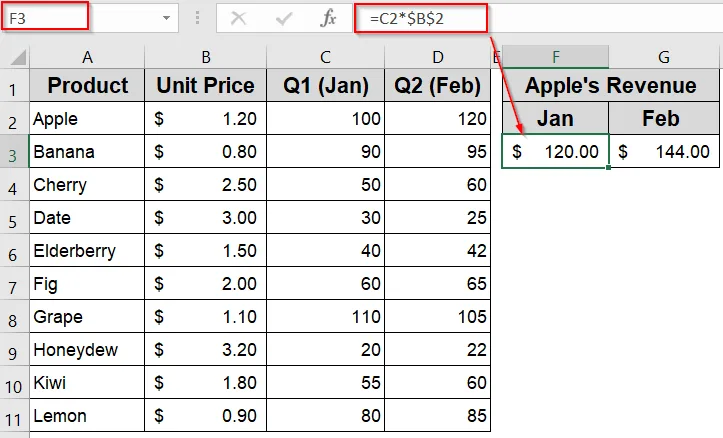Click the Lemon cell
Viewport: 723px width, 438px height.
(x=87, y=415)
